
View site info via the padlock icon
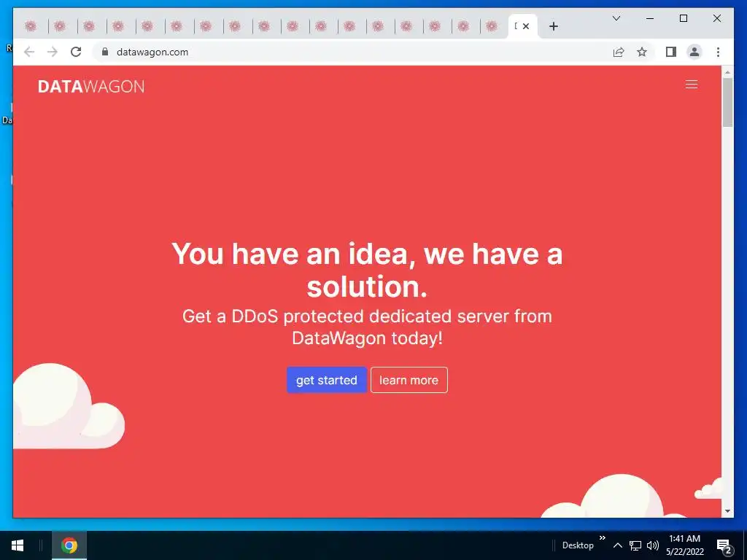[105, 52]
